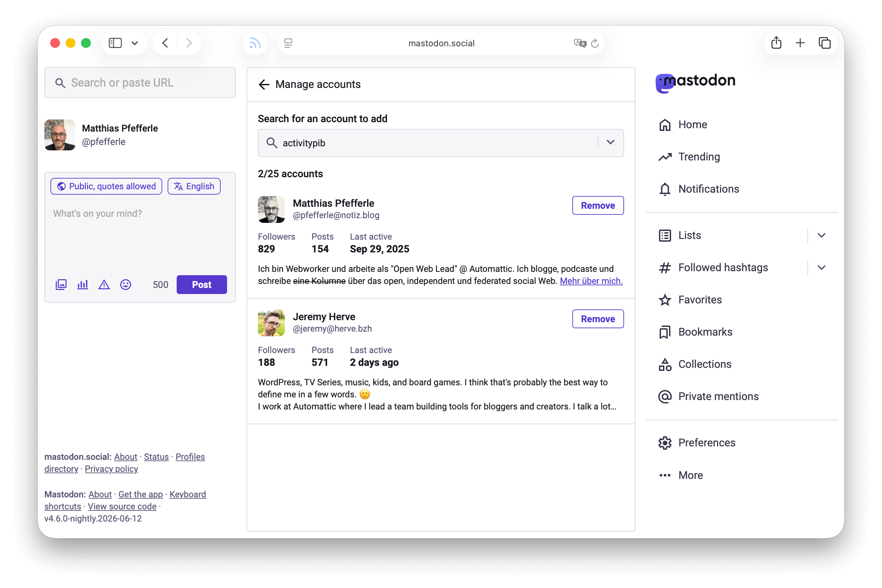Go forward with Safari's forward arrow

coord(189,43)
